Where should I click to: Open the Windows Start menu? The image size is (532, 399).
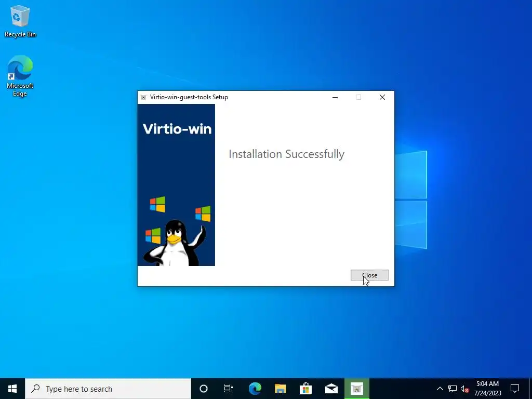(12, 389)
